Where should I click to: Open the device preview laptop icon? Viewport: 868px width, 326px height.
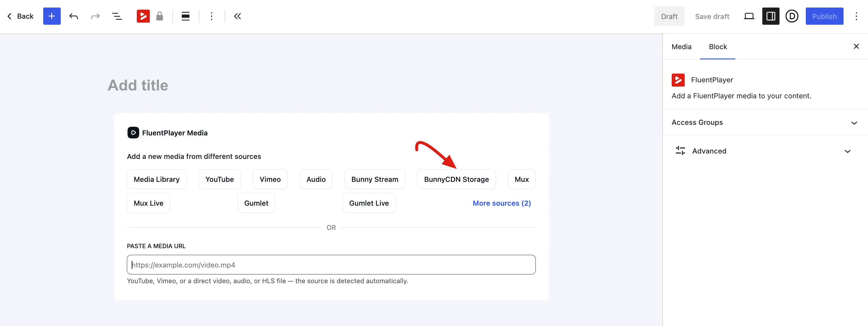(x=749, y=16)
